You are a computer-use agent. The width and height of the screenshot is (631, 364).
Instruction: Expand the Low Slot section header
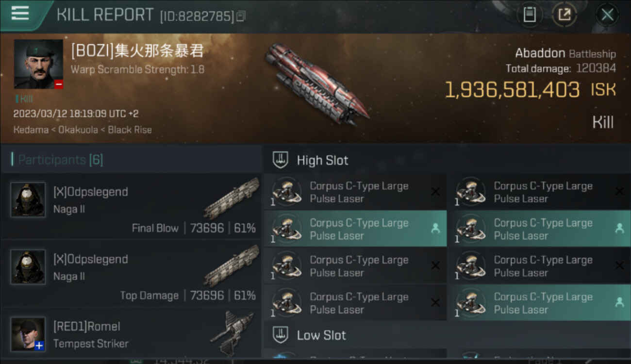pyautogui.click(x=446, y=334)
